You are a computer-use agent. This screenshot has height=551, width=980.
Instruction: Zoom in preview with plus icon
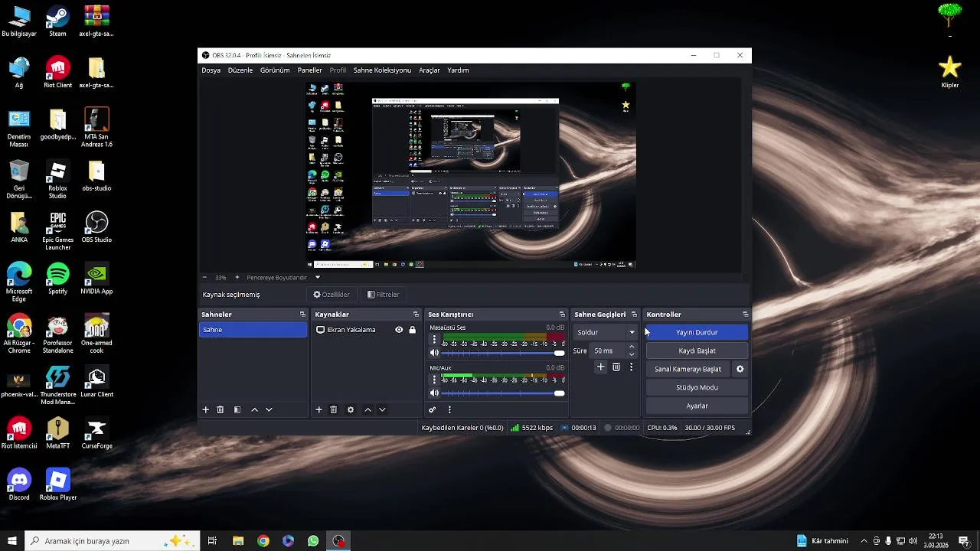pyautogui.click(x=237, y=277)
